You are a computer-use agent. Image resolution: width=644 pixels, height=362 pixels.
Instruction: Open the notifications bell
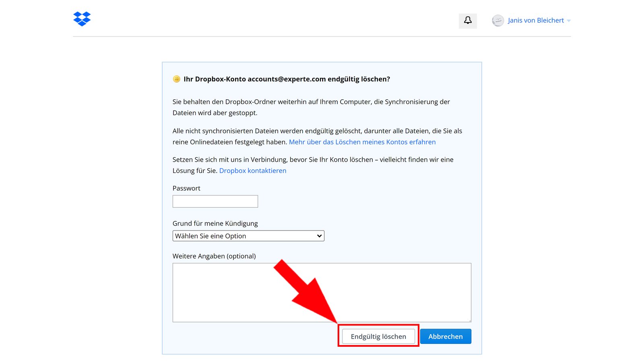pyautogui.click(x=467, y=20)
